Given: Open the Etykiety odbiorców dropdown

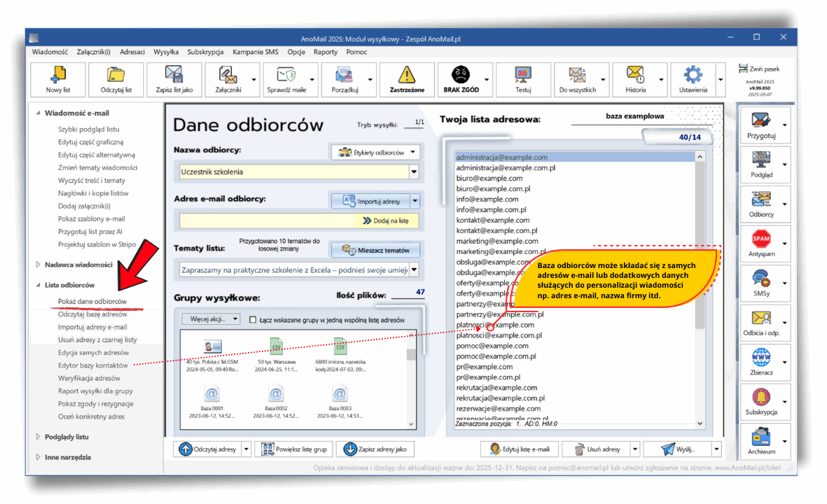Looking at the screenshot, I should (375, 153).
